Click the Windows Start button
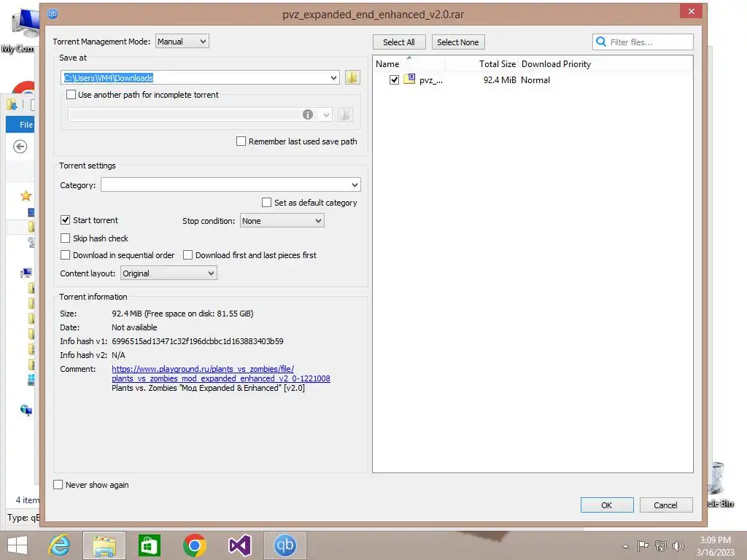 point(18,545)
